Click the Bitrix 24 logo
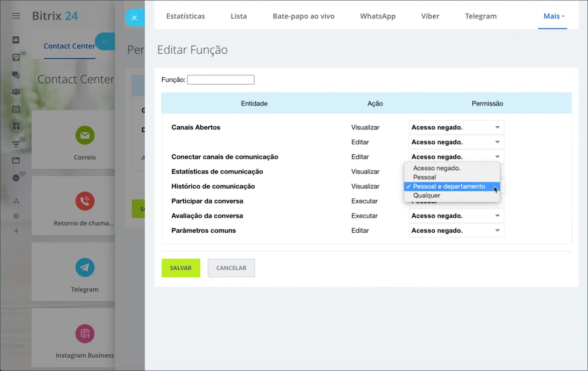 (55, 16)
